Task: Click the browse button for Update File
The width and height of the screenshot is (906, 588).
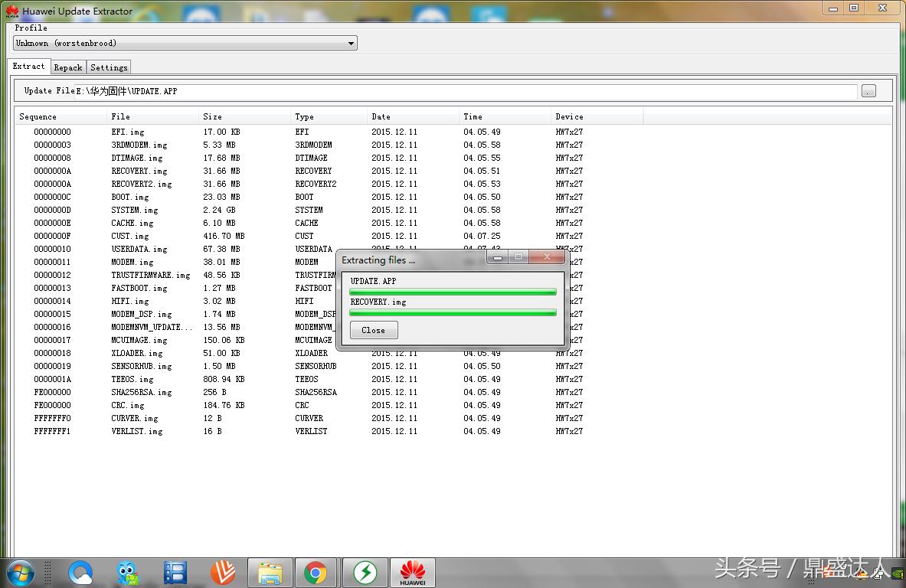Action: click(868, 91)
